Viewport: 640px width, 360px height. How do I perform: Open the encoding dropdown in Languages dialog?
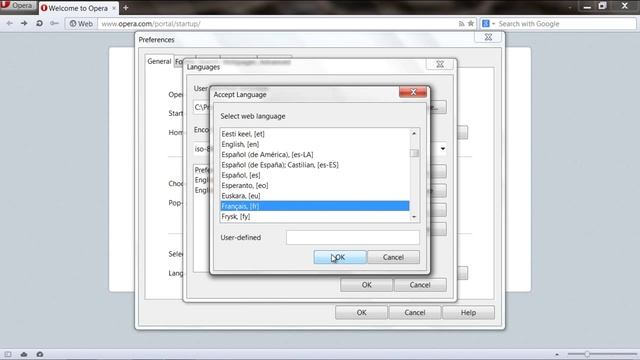(x=442, y=149)
